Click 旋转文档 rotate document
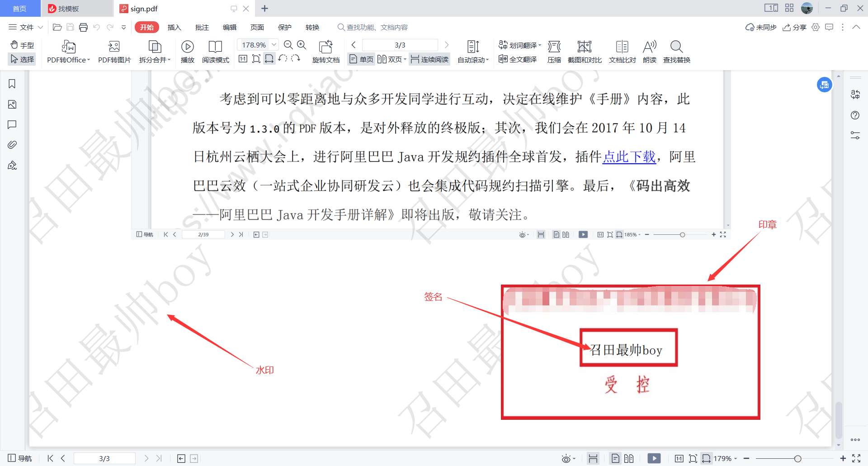This screenshot has height=466, width=868. (x=325, y=52)
